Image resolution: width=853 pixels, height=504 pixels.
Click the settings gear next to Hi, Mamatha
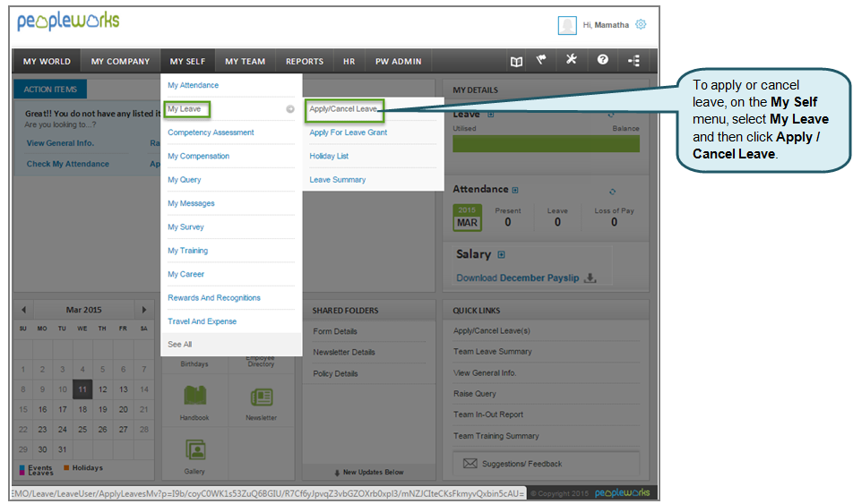pyautogui.click(x=641, y=24)
